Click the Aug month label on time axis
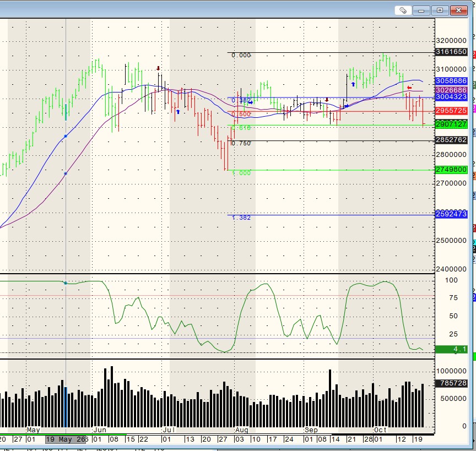Screen dimensions: 476x451 (242, 430)
